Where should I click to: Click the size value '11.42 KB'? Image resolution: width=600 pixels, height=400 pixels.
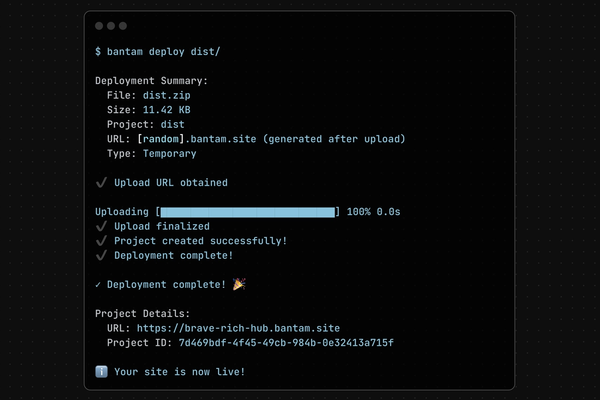coord(166,110)
